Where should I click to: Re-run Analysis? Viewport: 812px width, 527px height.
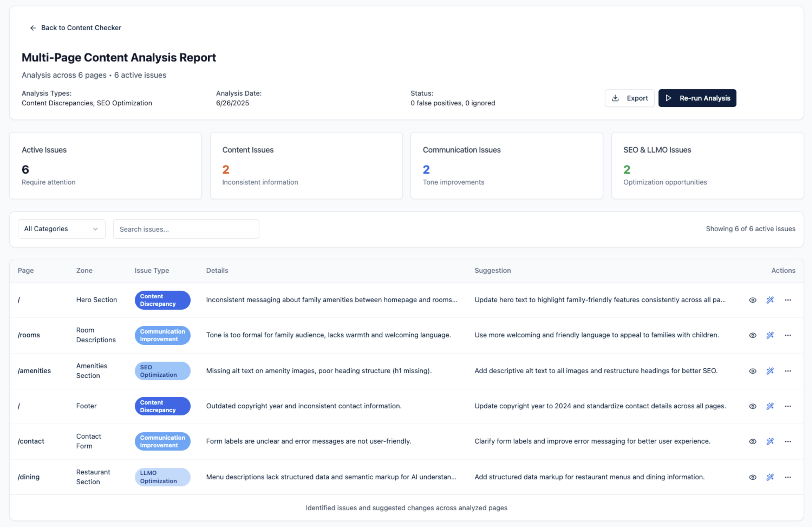pos(697,98)
